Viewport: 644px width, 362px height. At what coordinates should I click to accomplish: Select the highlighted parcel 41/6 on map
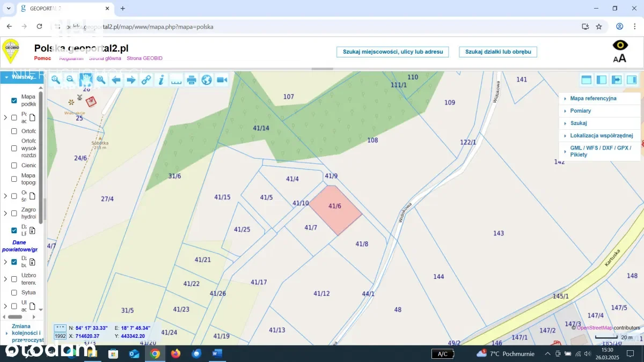click(335, 210)
